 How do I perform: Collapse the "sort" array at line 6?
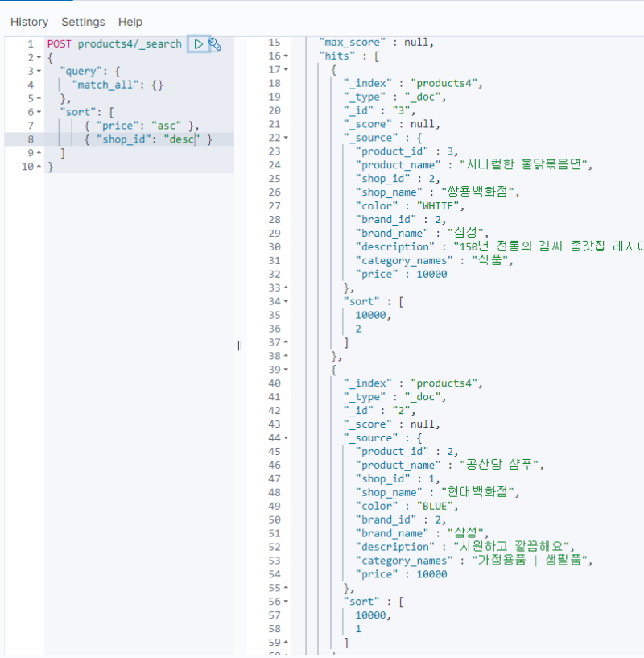click(39, 112)
